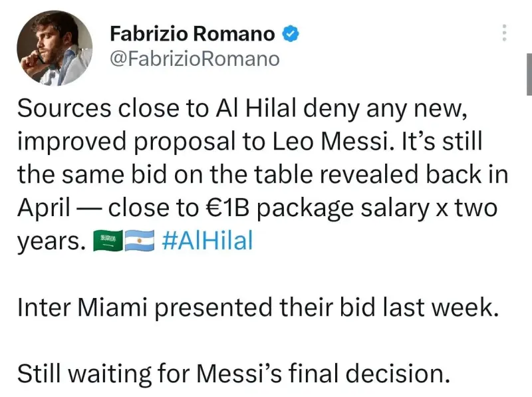Click the Fabrizio Romano display name
532x397 pixels.
pos(192,34)
